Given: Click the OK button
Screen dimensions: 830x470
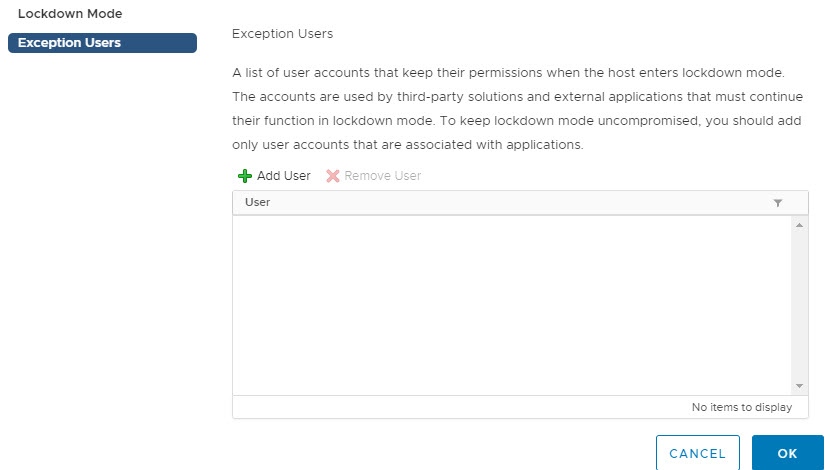Looking at the screenshot, I should 787,453.
